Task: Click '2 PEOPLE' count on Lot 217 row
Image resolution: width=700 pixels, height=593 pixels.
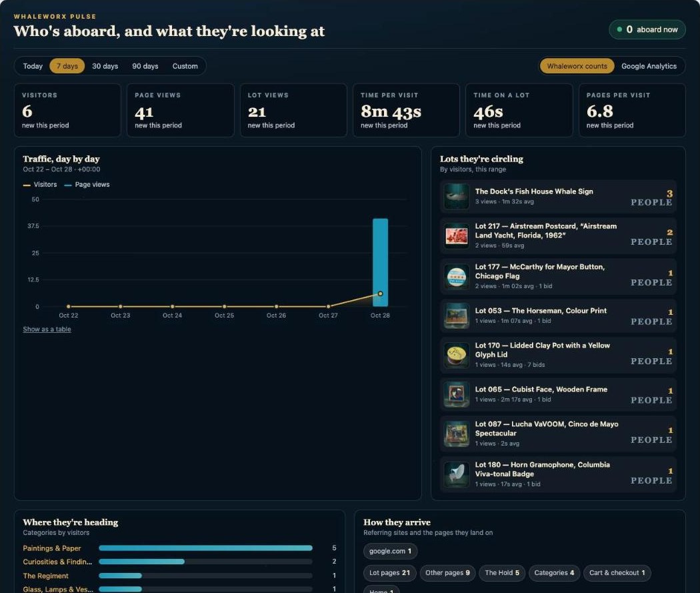Action: pyautogui.click(x=651, y=237)
